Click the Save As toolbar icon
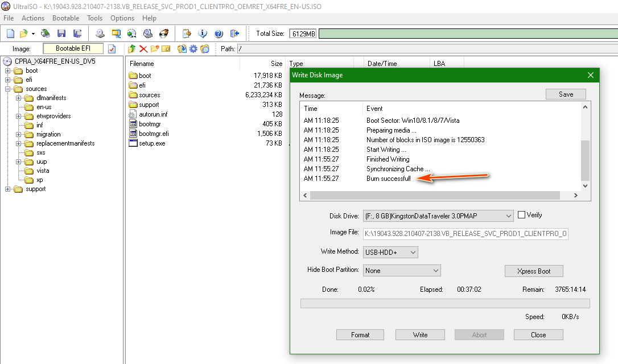The image size is (618, 364). click(x=77, y=34)
